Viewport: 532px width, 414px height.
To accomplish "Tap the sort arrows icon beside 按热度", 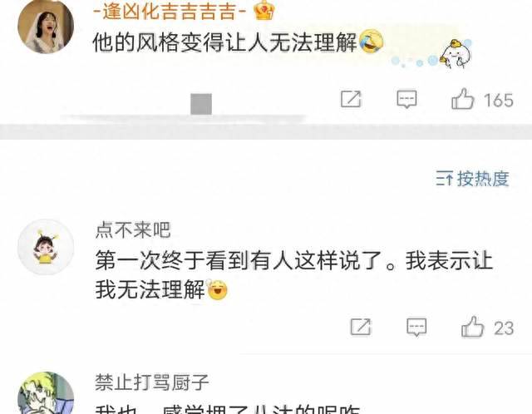I will pyautogui.click(x=444, y=179).
